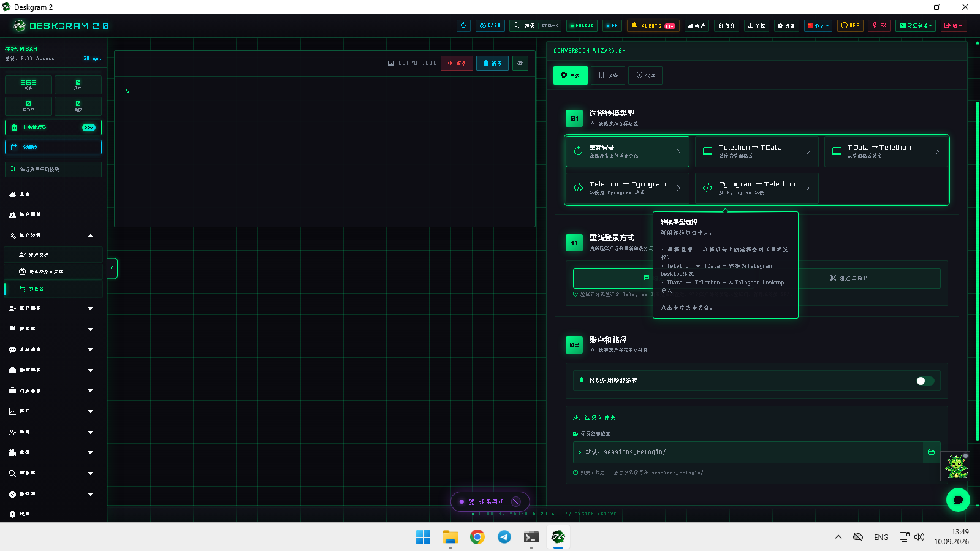Select the conversion item with swap arrows icon
The width and height of the screenshot is (980, 551).
[53, 289]
